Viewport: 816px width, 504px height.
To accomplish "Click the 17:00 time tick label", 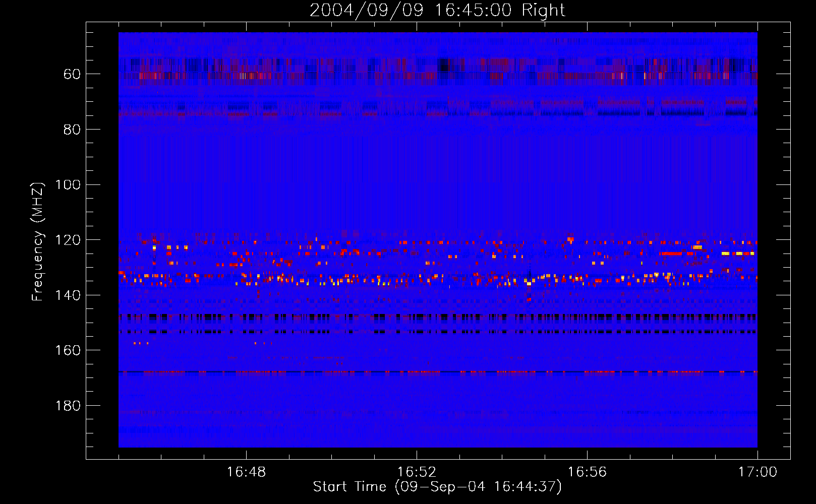I will click(757, 472).
